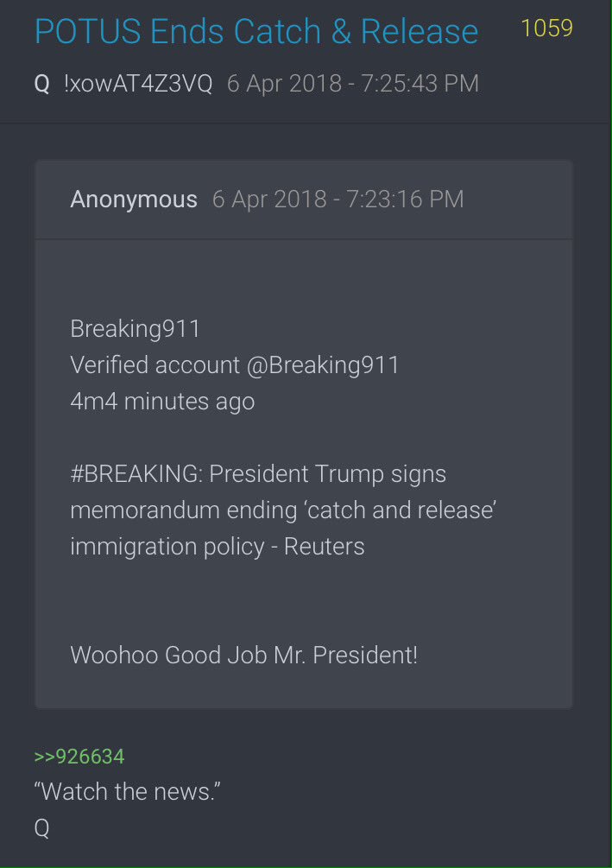Click the Watch the news quote
This screenshot has height=868, width=612.
(127, 792)
